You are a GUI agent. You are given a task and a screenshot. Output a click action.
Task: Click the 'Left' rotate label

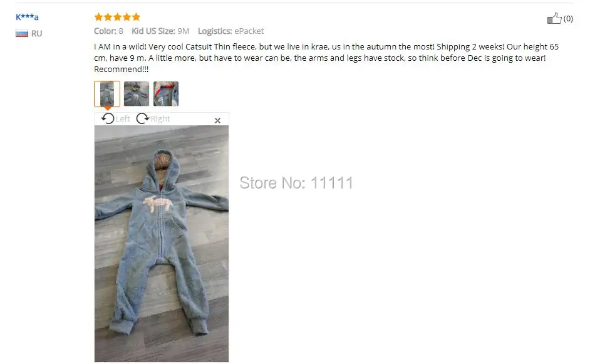point(123,119)
